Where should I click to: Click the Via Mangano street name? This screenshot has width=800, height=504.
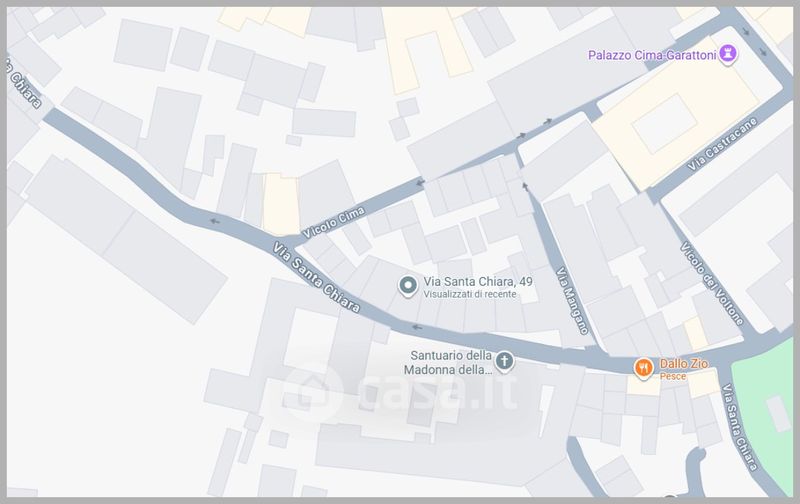pos(572,300)
